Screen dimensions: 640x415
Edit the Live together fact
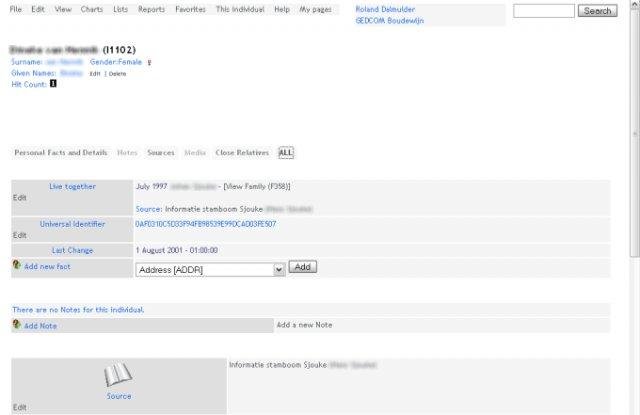click(x=20, y=198)
